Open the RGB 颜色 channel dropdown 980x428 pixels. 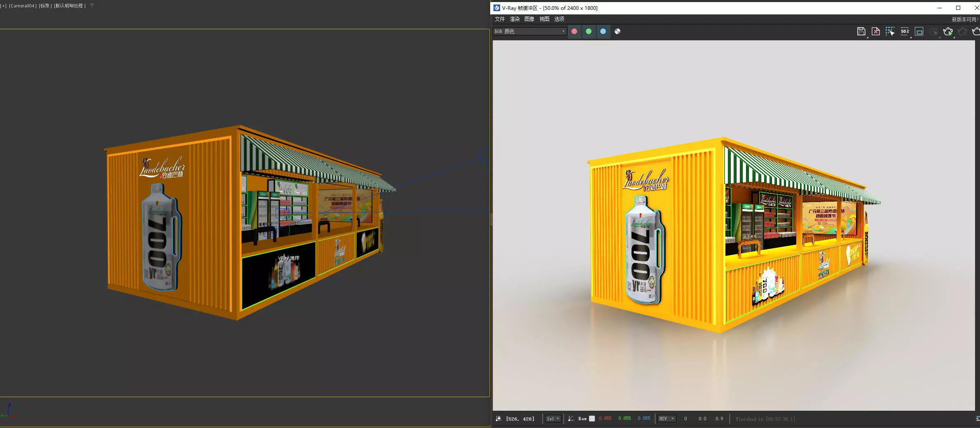(530, 31)
